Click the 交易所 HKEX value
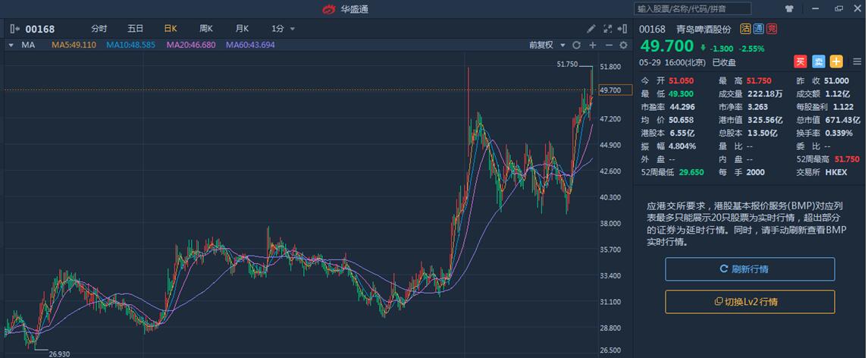The image size is (868, 358). click(835, 172)
